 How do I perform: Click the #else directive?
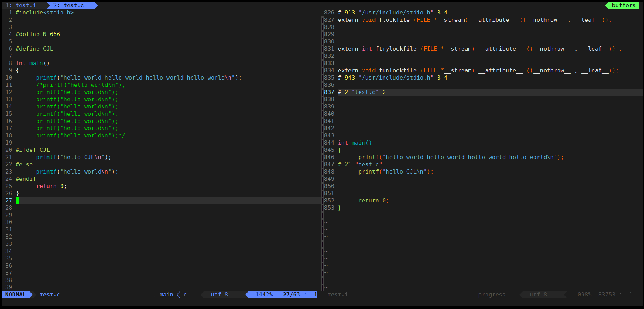click(x=24, y=164)
